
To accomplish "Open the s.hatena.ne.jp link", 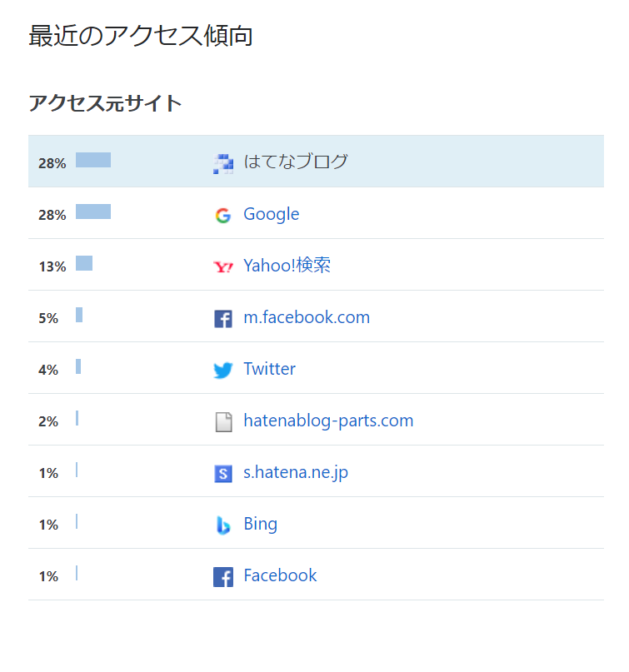I will click(296, 473).
